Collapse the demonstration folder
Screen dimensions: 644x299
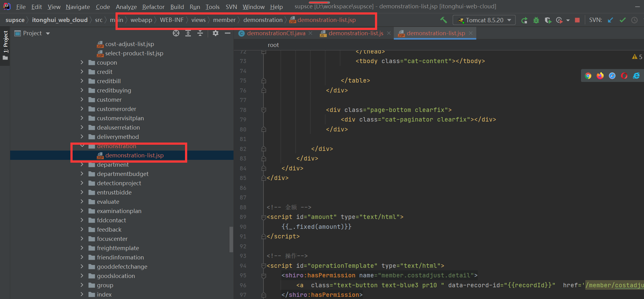(82, 146)
